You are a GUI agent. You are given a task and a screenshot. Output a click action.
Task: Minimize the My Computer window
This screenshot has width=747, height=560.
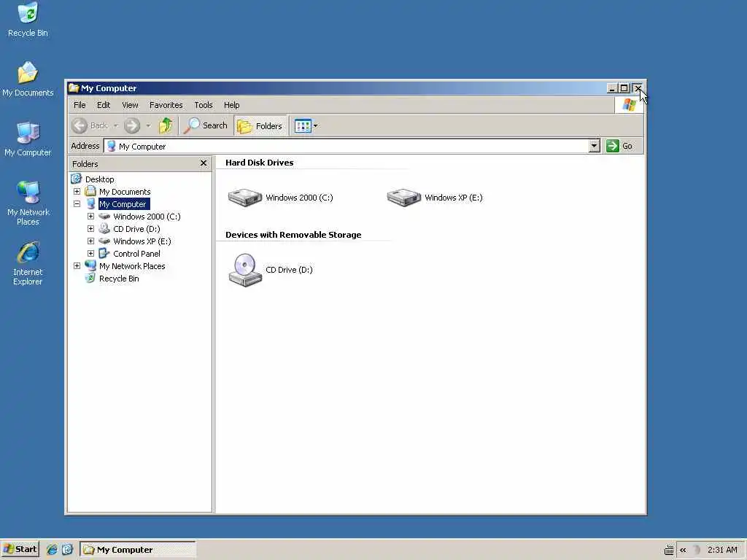612,88
